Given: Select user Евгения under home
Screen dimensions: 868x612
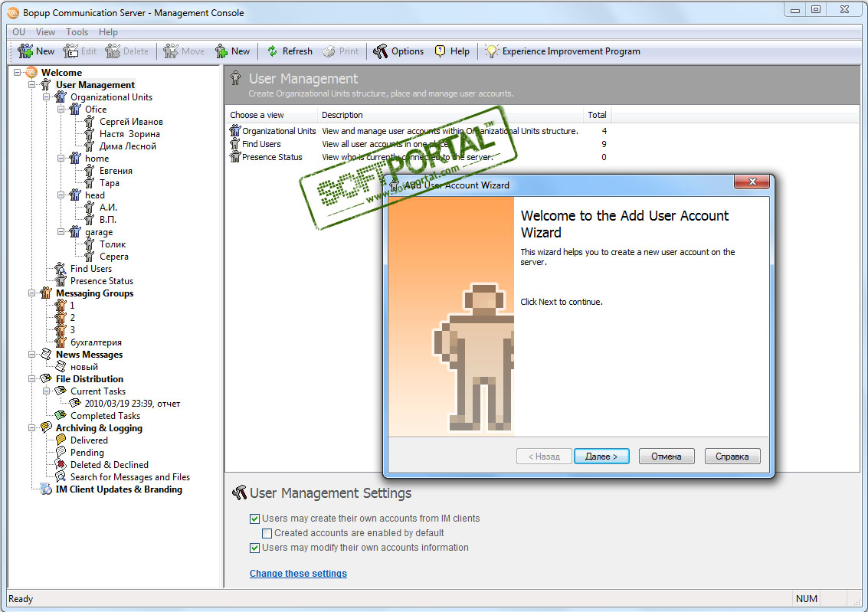Looking at the screenshot, I should (x=116, y=171).
